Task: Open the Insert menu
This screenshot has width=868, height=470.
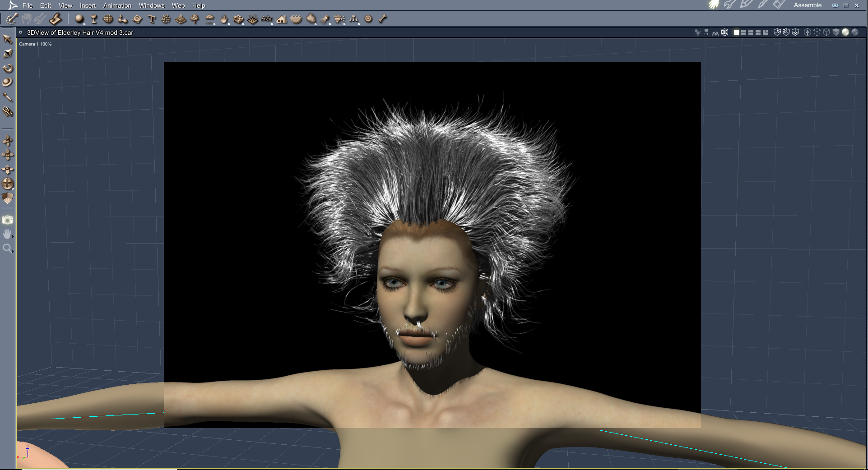Action: [x=88, y=5]
